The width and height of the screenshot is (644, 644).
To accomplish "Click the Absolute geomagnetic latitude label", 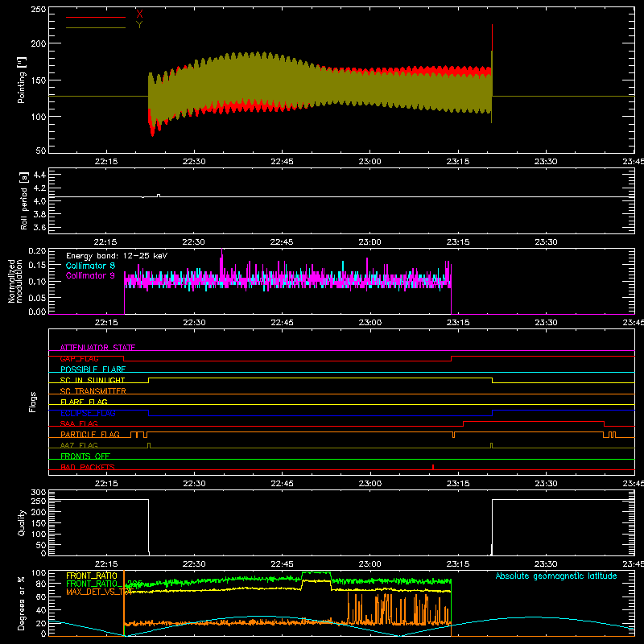I will (556, 576).
